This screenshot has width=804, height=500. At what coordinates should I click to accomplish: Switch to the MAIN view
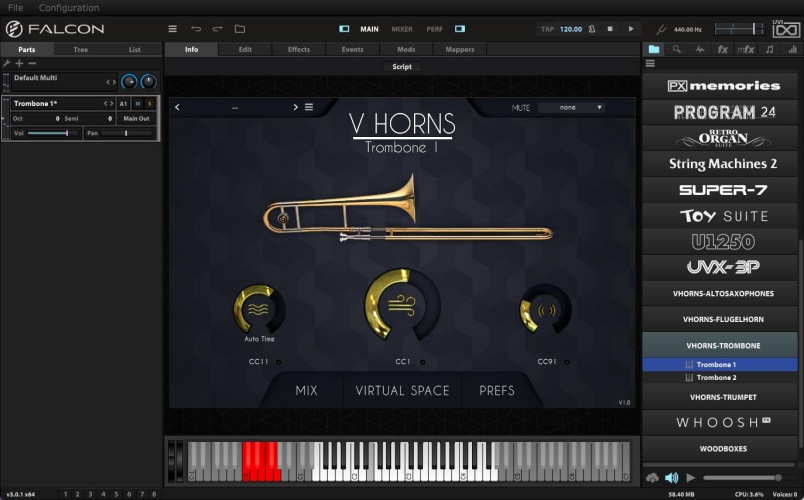[x=369, y=29]
